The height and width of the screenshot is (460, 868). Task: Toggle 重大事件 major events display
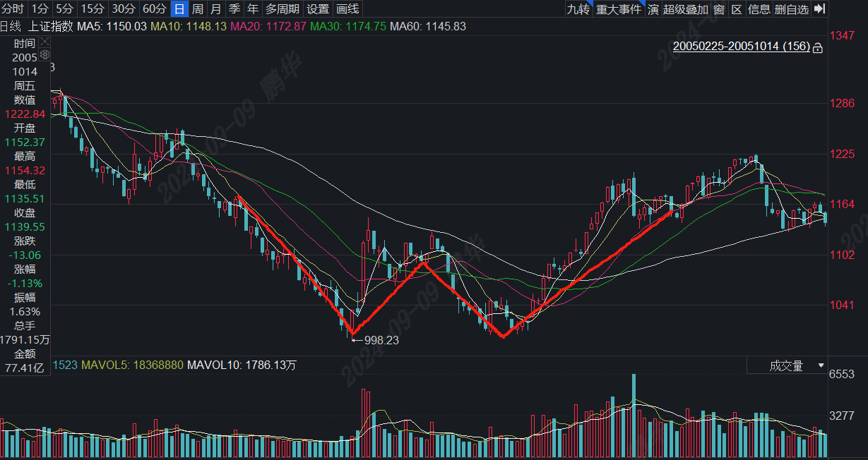(x=619, y=9)
